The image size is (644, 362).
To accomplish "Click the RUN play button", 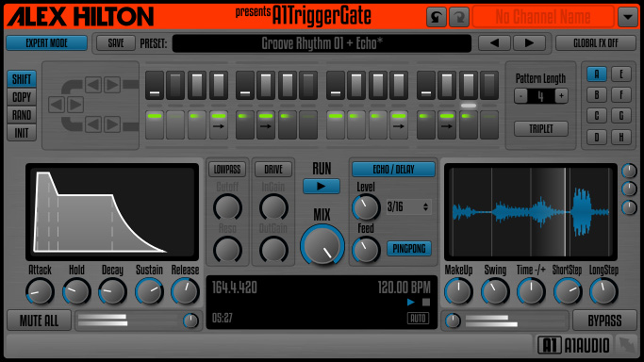I will pos(322,187).
